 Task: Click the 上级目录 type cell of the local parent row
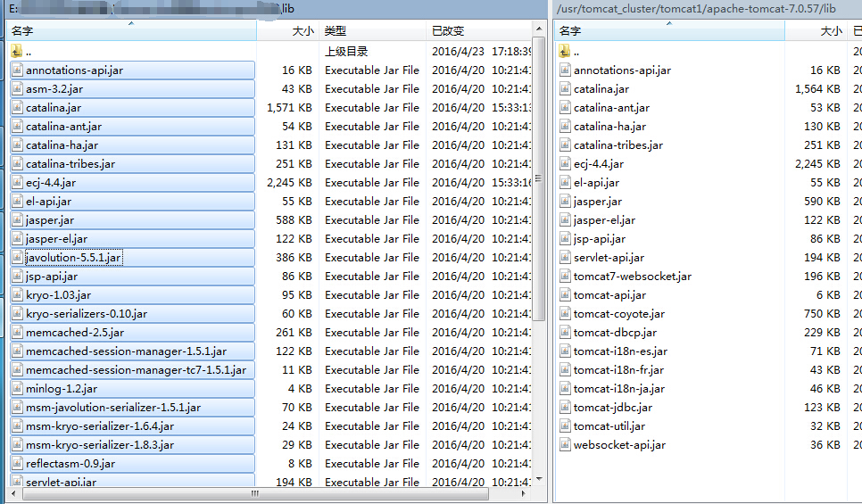(x=346, y=51)
